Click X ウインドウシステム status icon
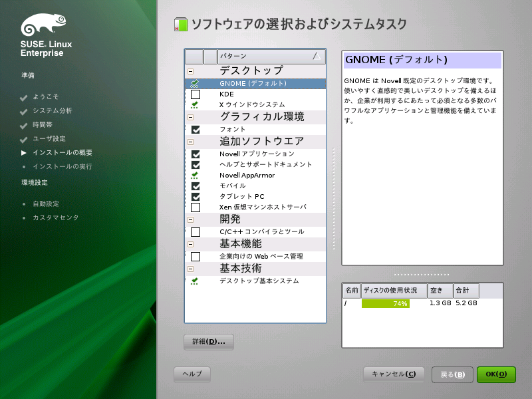 point(195,105)
